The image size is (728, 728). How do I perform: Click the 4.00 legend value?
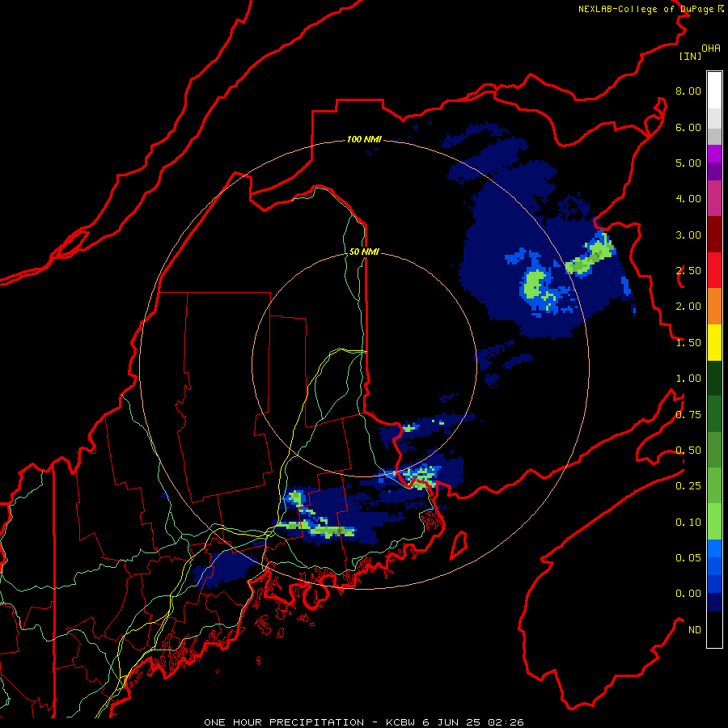click(688, 199)
